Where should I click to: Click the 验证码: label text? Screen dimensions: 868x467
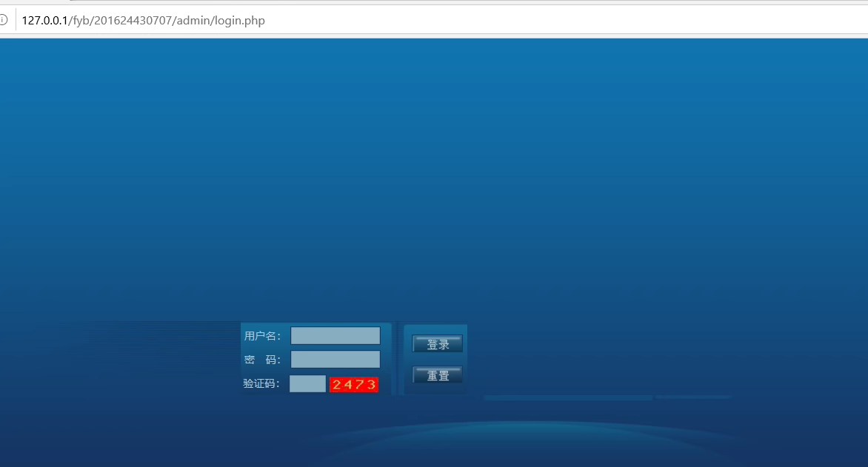(261, 383)
